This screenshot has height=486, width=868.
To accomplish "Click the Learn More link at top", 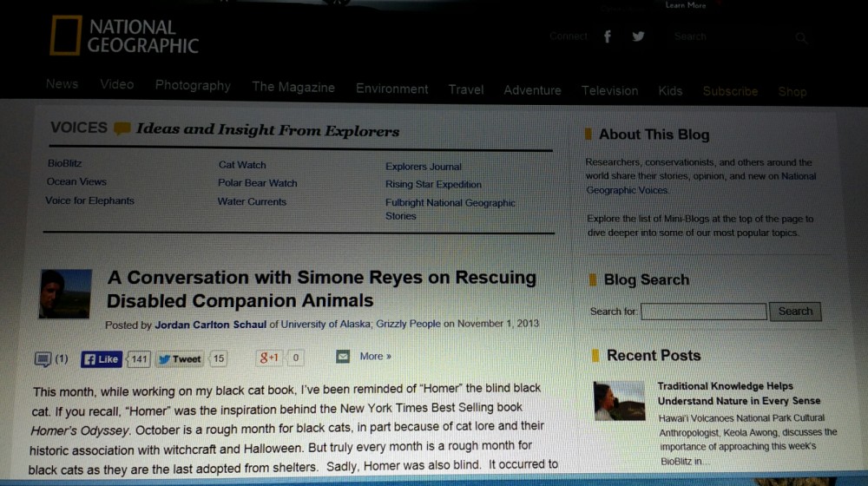I will click(686, 5).
